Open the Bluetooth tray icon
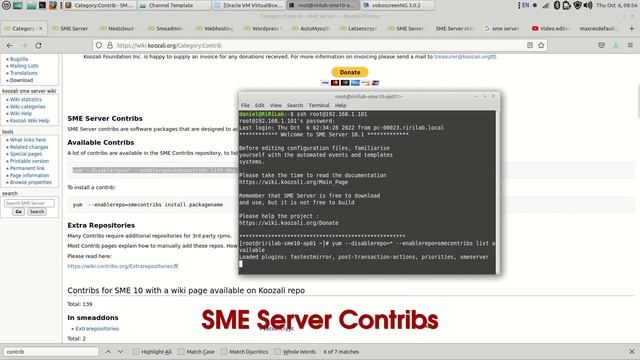Screen dimensions: 640x360 [557, 5]
